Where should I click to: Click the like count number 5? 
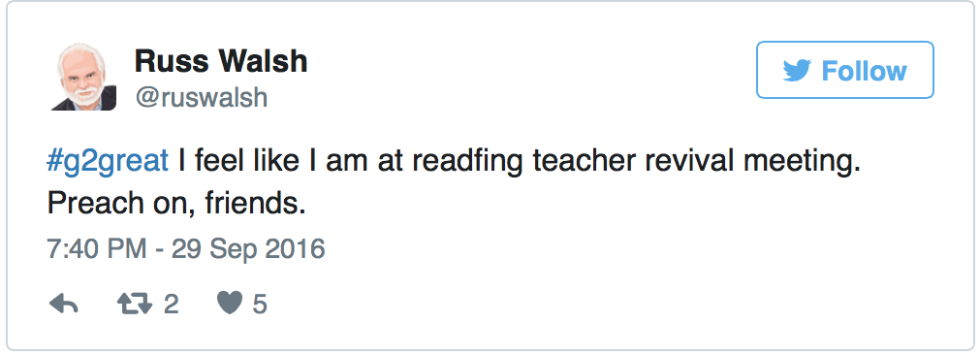[x=260, y=305]
